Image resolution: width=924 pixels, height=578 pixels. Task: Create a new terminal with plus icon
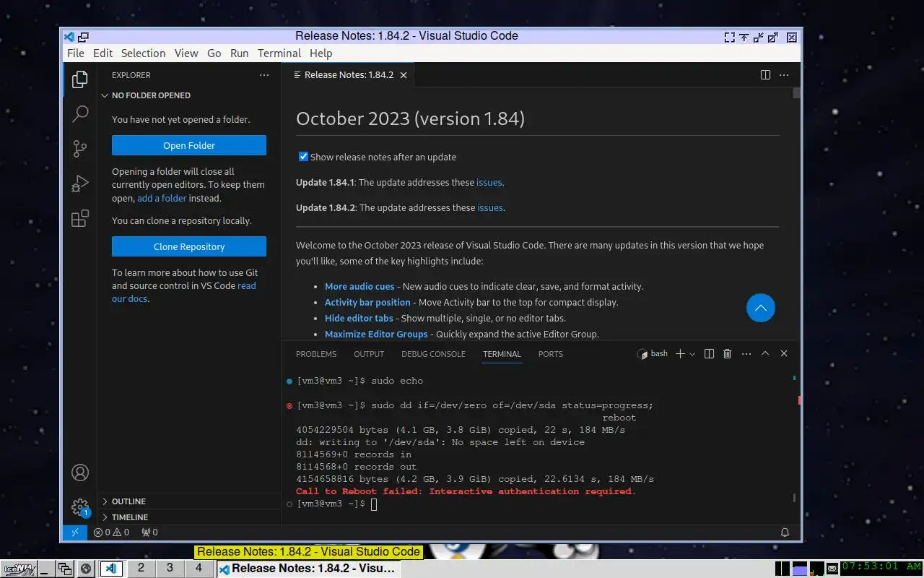point(679,354)
